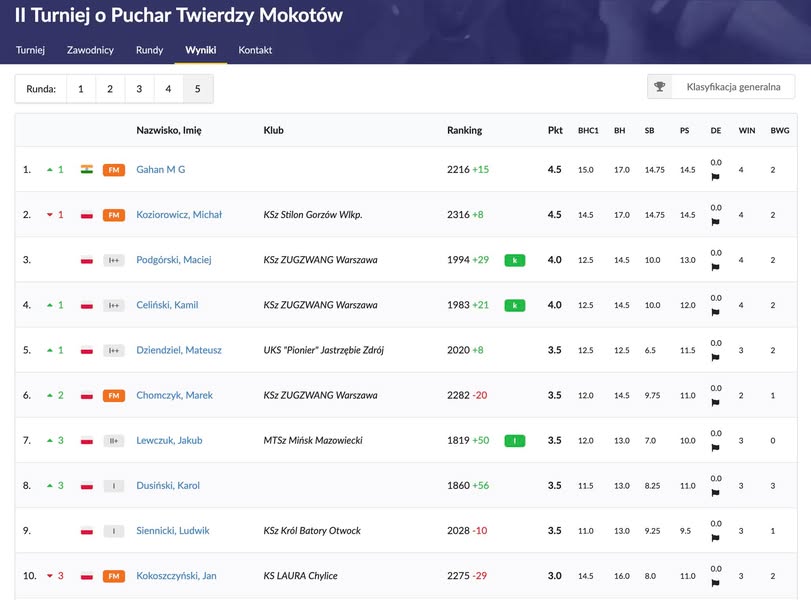811x600 pixels.
Task: Click the trophy icon for general classification
Action: pos(659,86)
